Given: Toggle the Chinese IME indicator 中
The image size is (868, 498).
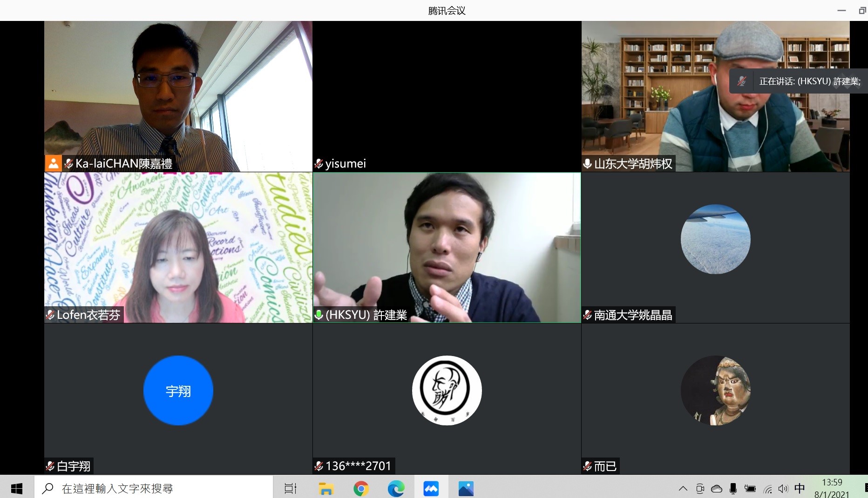Looking at the screenshot, I should (x=800, y=488).
